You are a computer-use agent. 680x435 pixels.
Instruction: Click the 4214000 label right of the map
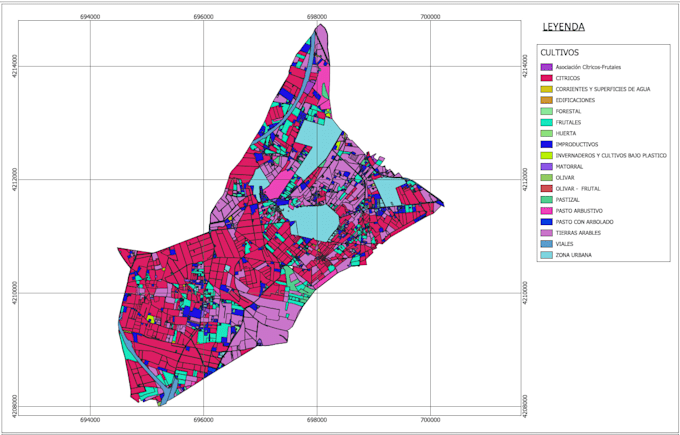pos(525,66)
